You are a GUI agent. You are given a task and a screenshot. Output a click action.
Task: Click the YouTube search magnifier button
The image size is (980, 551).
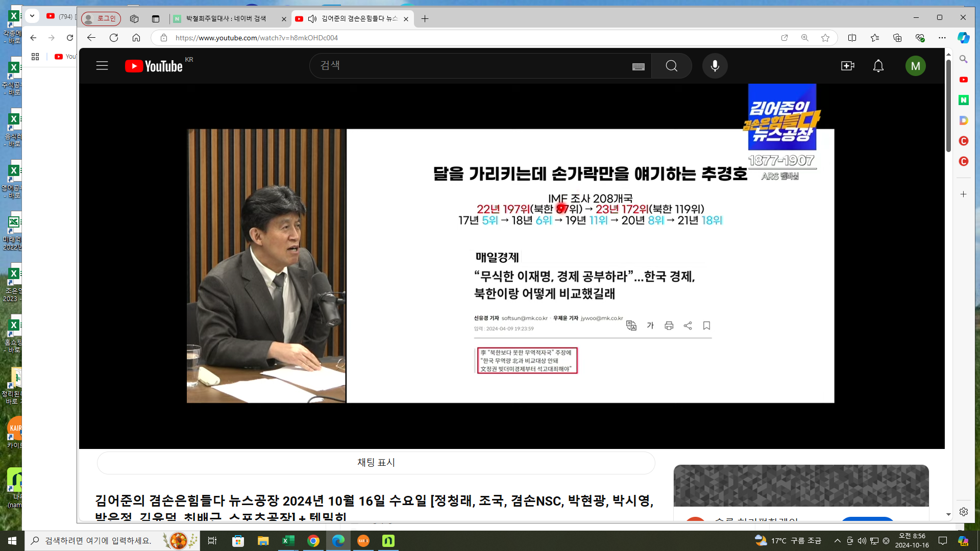671,66
